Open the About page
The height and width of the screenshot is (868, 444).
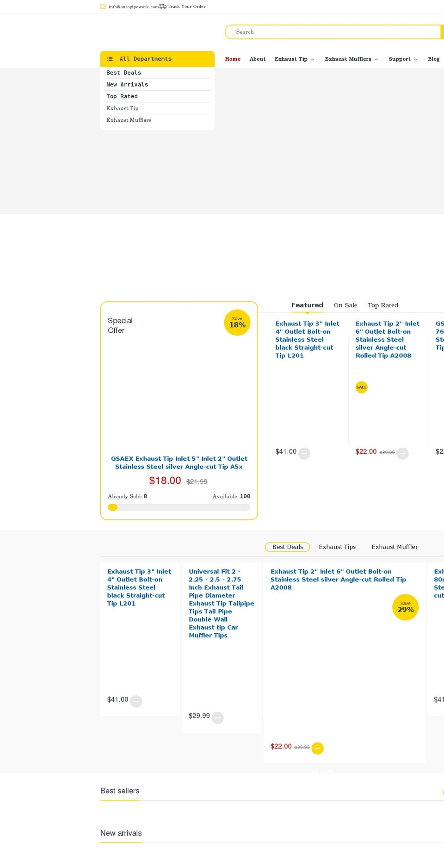pos(257,59)
